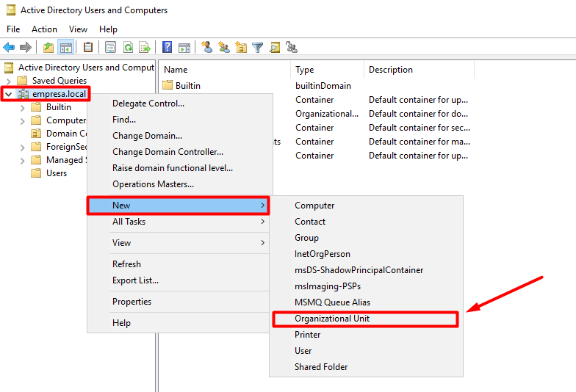Select the empresa.local domain in the tree
Screen dimensions: 576x392
point(59,94)
